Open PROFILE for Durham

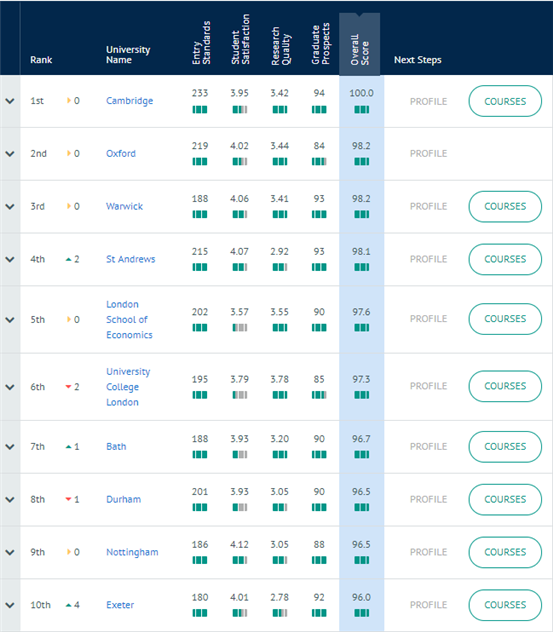point(428,499)
